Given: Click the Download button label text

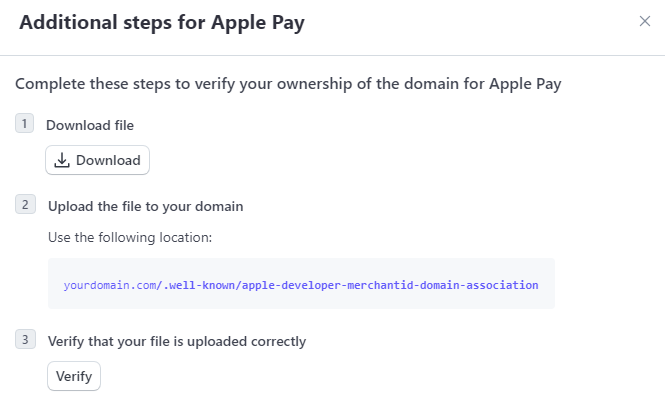Looking at the screenshot, I should (x=108, y=160).
